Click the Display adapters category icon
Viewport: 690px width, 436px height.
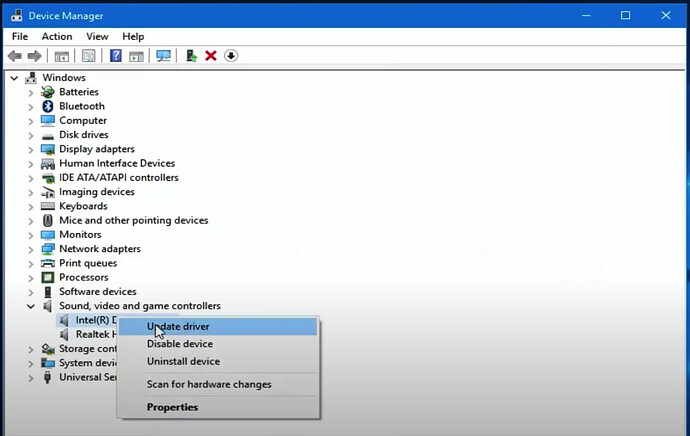tap(48, 149)
